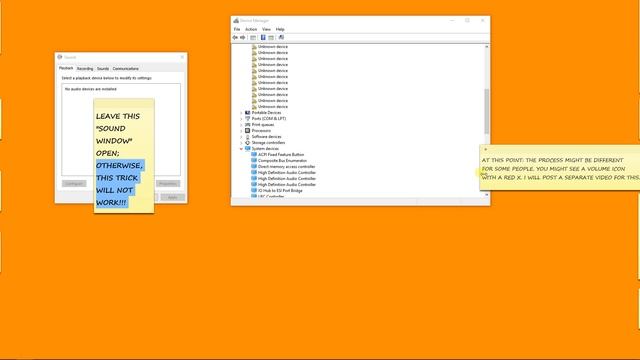Click the show/hide console tree toolbar icon
Viewport: 640px width, 360px height.
(253, 38)
